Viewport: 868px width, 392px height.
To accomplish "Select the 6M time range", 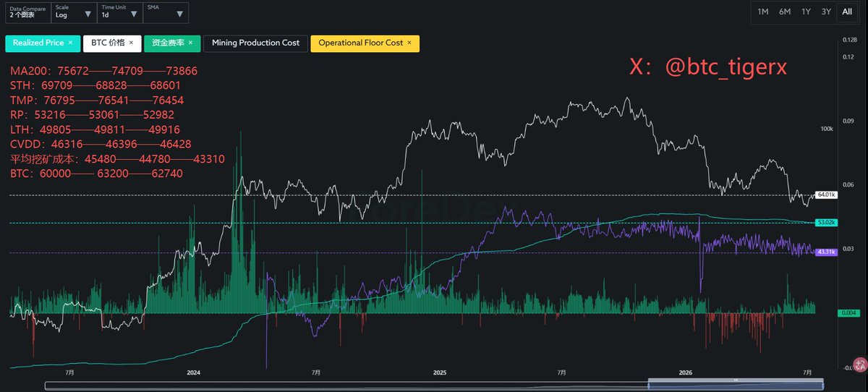I will 784,12.
